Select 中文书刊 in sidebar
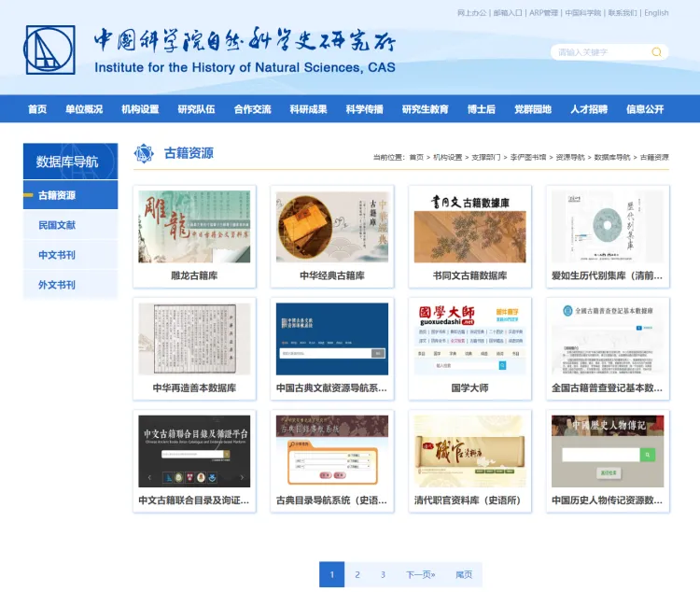Image resolution: width=700 pixels, height=592 pixels. tap(71, 255)
